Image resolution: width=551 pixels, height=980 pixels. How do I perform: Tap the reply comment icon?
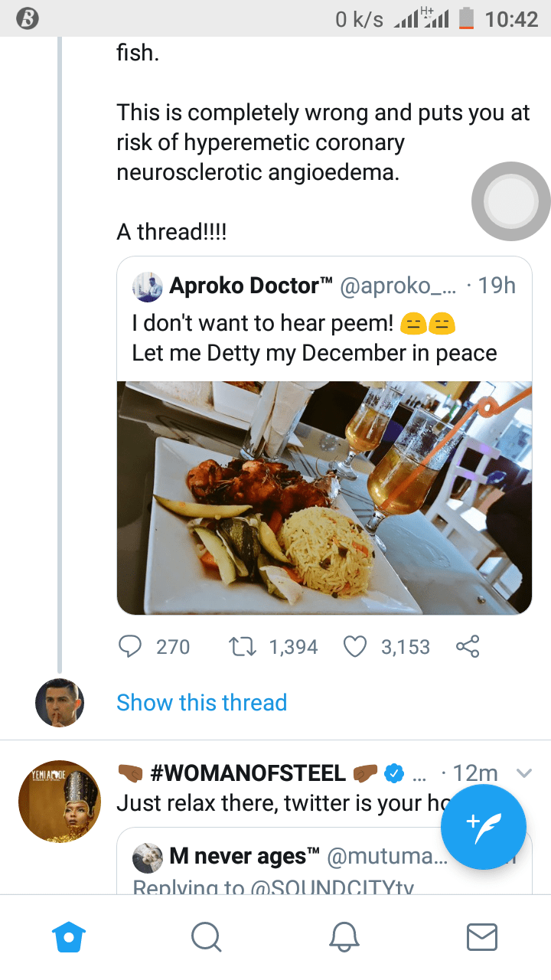[132, 647]
